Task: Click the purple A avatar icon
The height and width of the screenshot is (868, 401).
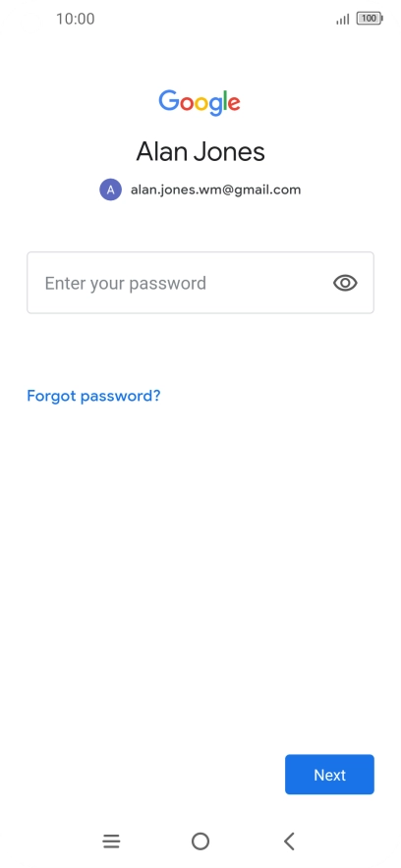Action: click(x=111, y=190)
